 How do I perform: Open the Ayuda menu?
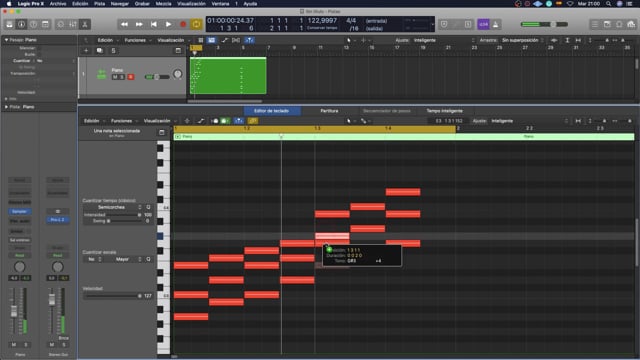tap(250, 4)
